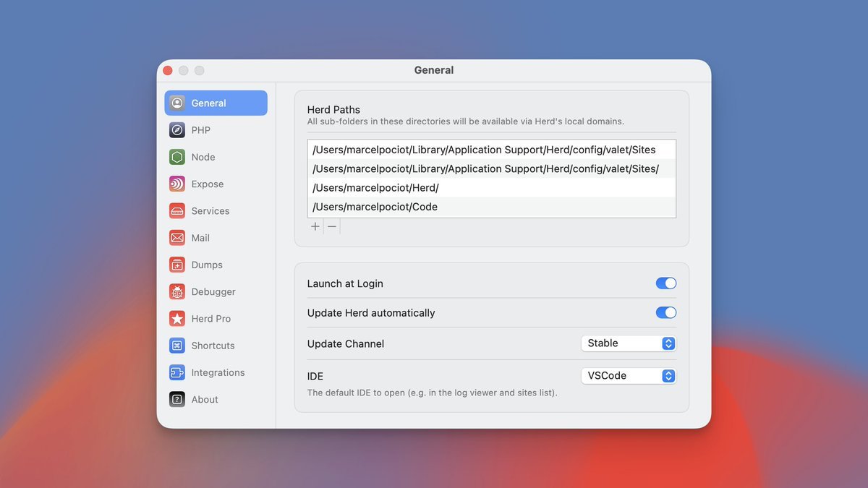Image resolution: width=868 pixels, height=488 pixels.
Task: Disable Update Herd automatically switch
Action: point(666,312)
